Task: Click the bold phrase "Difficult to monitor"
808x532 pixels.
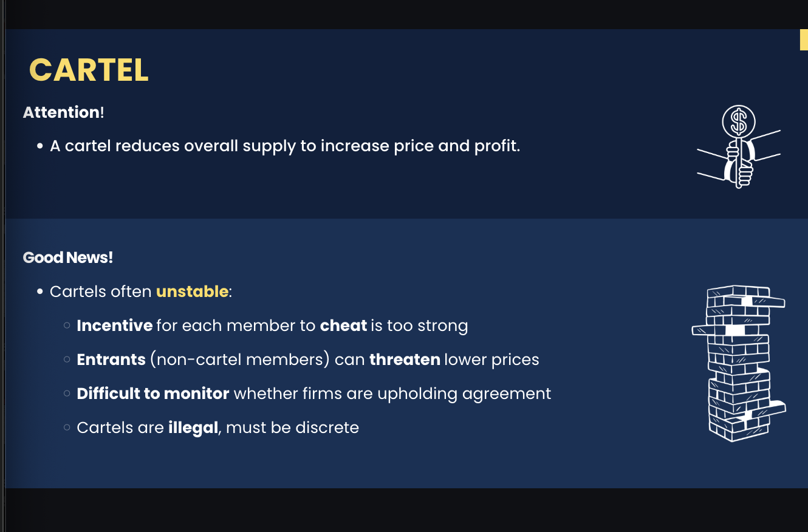Action: 152,394
